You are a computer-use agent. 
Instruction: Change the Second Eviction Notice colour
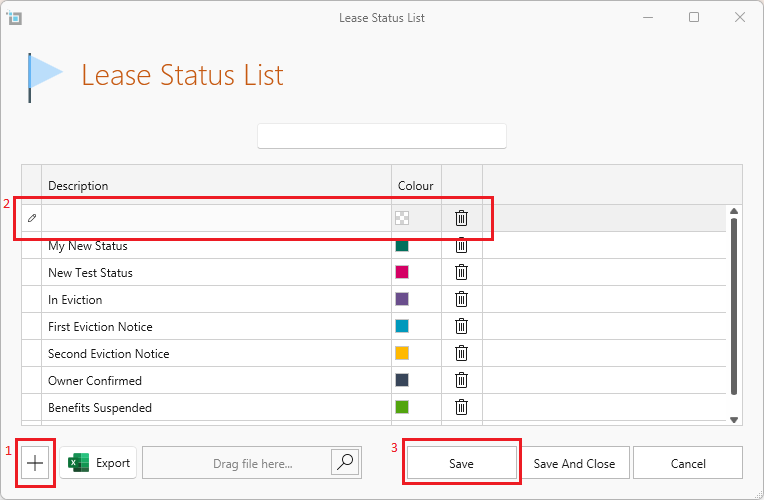tap(402, 353)
